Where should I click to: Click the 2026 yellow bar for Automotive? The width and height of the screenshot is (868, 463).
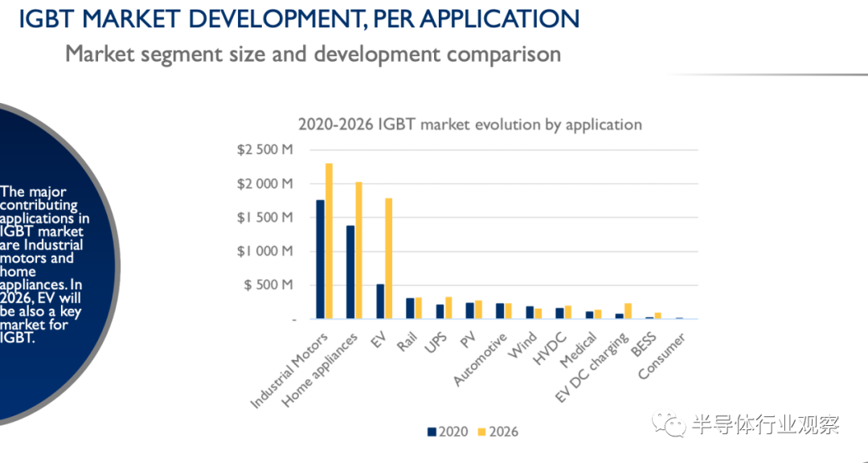[x=508, y=311]
